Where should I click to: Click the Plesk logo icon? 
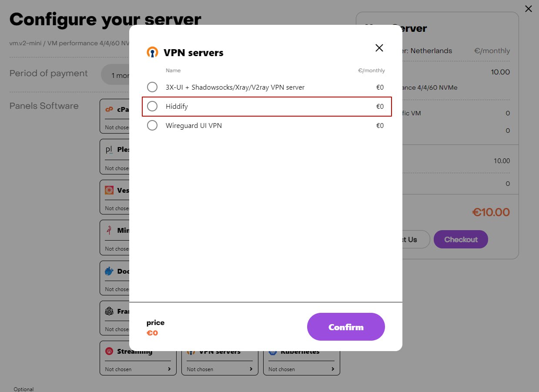(109, 150)
